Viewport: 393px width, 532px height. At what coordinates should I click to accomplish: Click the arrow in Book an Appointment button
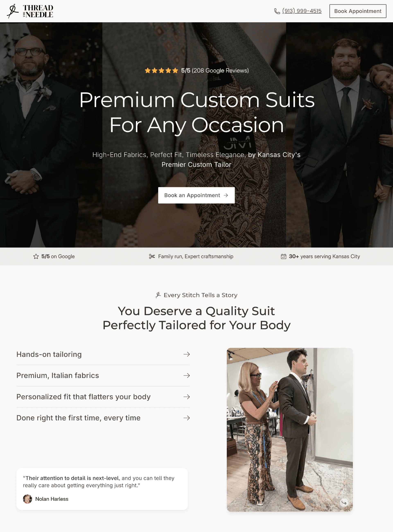click(x=226, y=195)
